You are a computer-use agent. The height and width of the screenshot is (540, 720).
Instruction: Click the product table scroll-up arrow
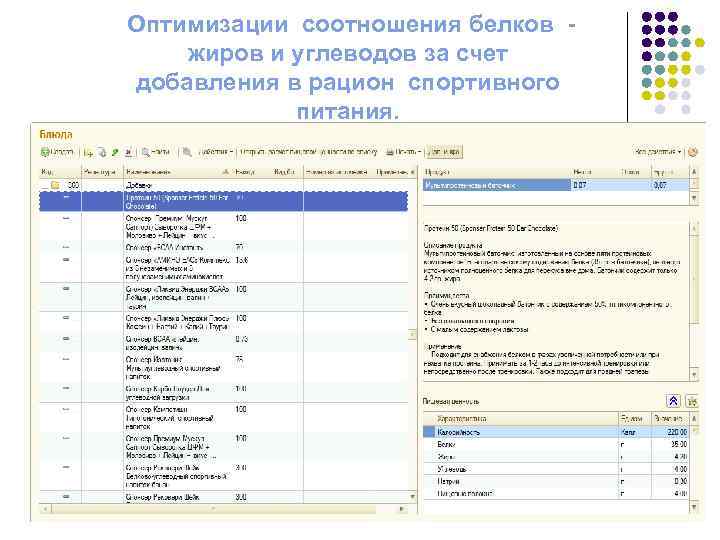[x=694, y=172]
